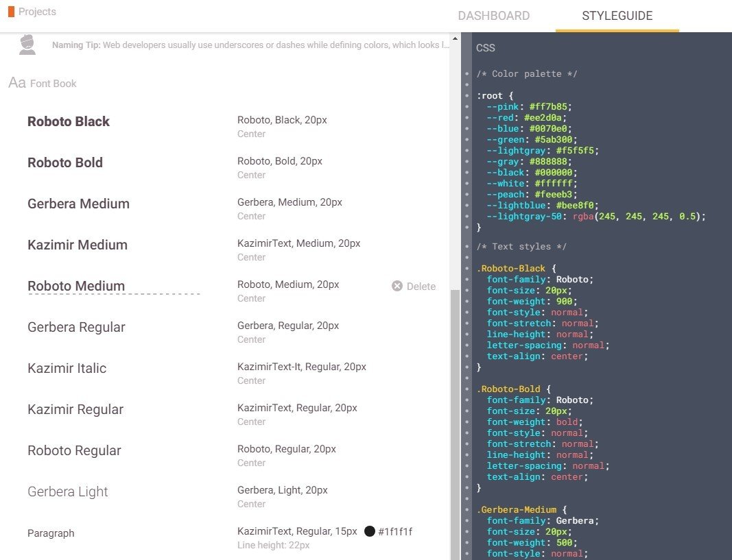The height and width of the screenshot is (560, 732).
Task: Click the '--gray: #888888;' code line
Action: click(529, 161)
